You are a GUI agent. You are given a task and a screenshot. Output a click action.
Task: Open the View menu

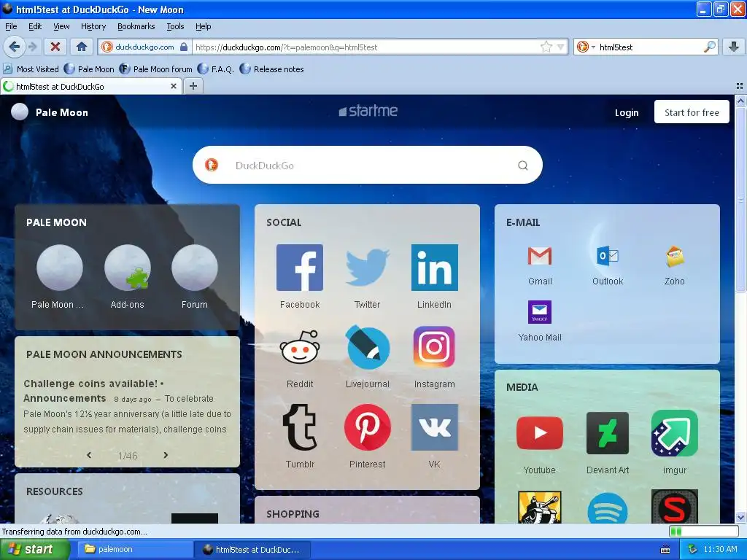pyautogui.click(x=61, y=26)
